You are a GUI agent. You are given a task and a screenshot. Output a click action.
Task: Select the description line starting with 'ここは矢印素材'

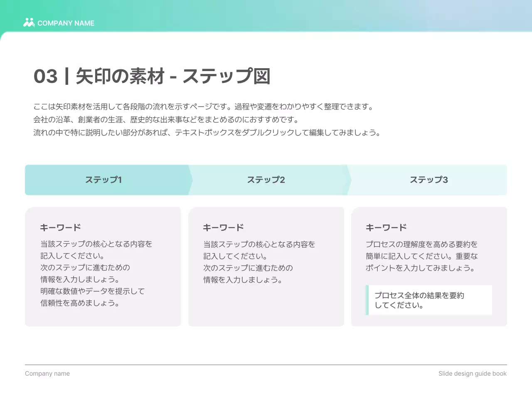pyautogui.click(x=204, y=107)
